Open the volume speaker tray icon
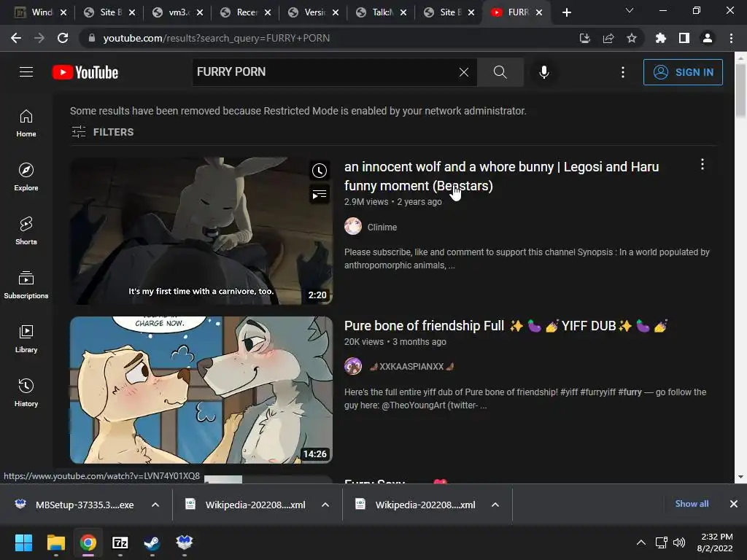Viewport: 747px width, 560px height. tap(679, 542)
